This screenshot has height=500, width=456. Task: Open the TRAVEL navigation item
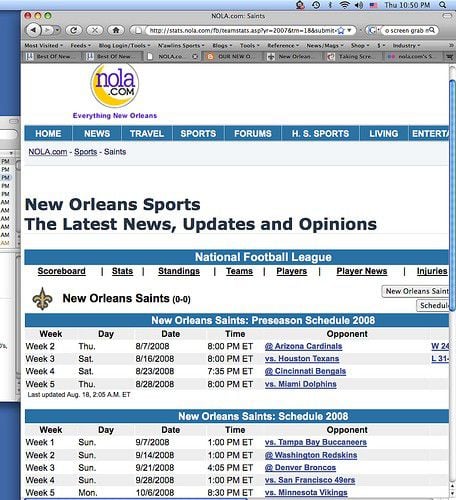[147, 134]
